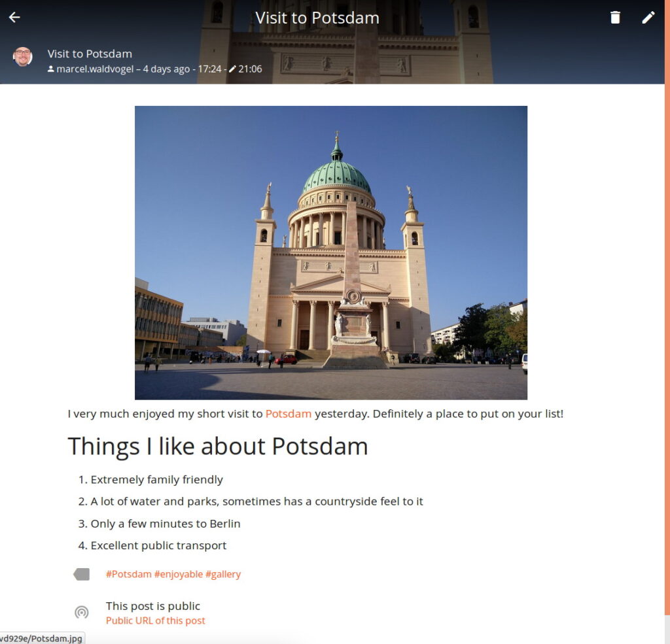Click 'Only a few minutes to Berlin'
This screenshot has height=644, width=670.
(166, 524)
